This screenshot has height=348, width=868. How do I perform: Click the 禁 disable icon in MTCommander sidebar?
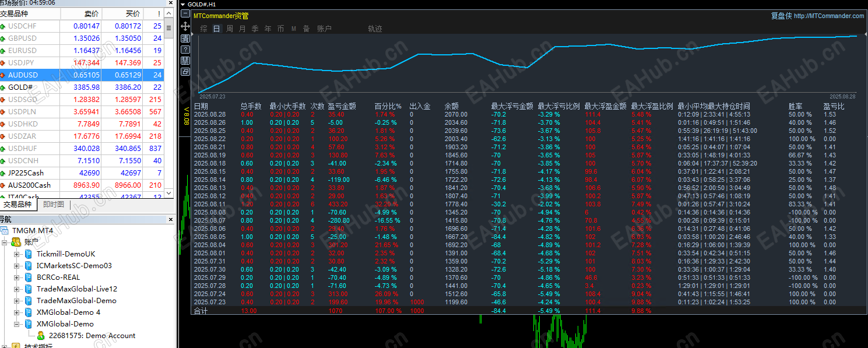click(x=185, y=60)
